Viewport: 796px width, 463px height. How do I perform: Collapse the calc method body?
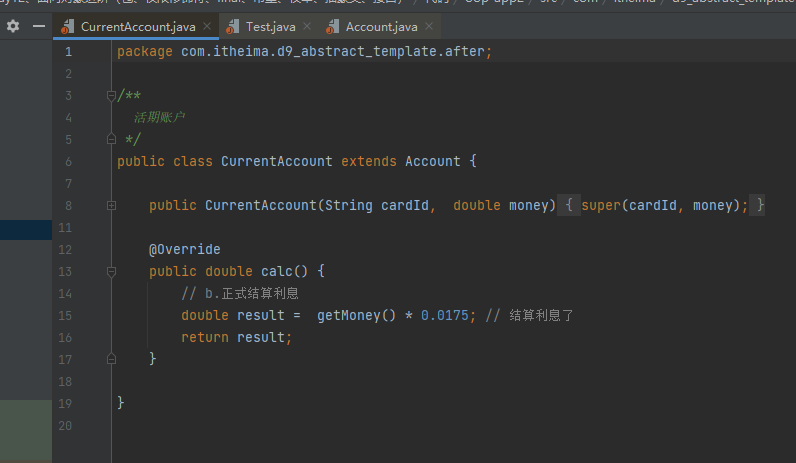[x=111, y=271]
